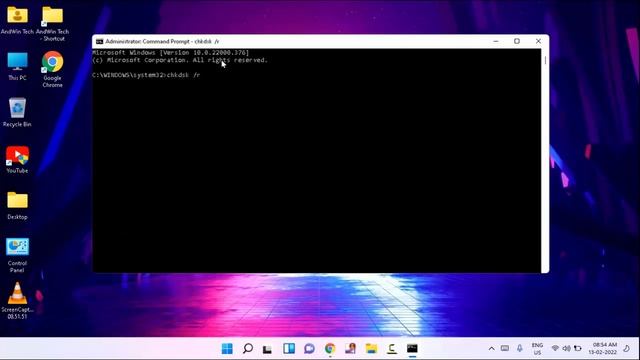Open the touch keyboard tray icon
The height and width of the screenshot is (360, 640).
pos(505,349)
